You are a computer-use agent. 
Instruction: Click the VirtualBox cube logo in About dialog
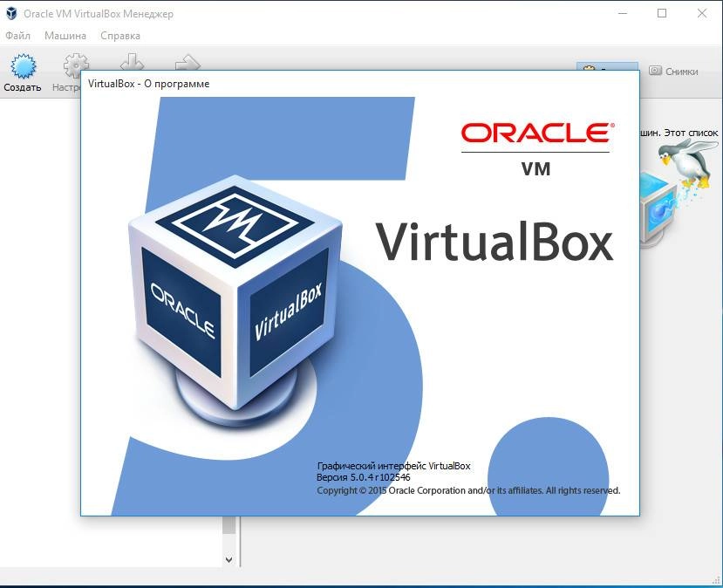[235, 300]
